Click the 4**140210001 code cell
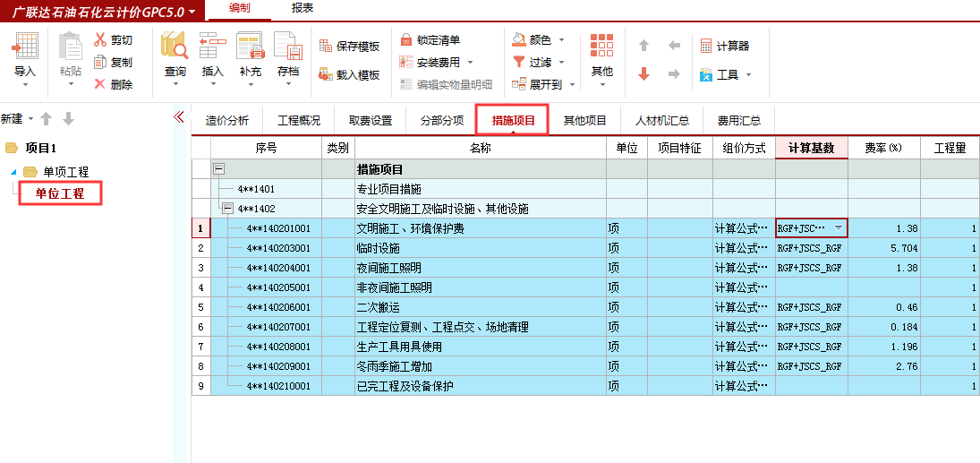The image size is (980, 463). click(278, 386)
